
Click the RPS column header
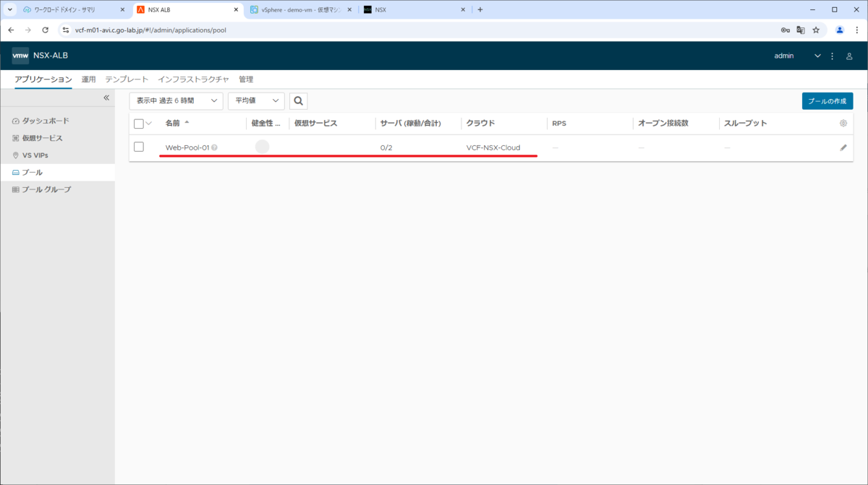pyautogui.click(x=559, y=124)
